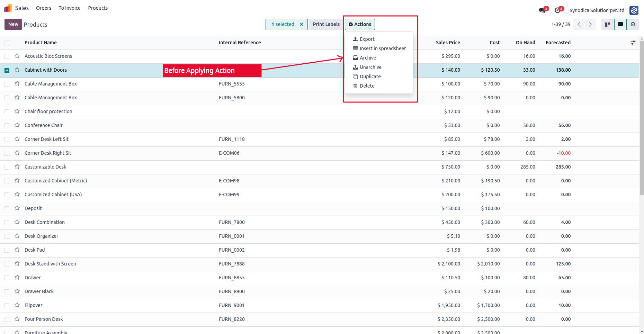This screenshot has width=644, height=334.
Task: Open optional columns settings in header
Action: click(x=633, y=43)
